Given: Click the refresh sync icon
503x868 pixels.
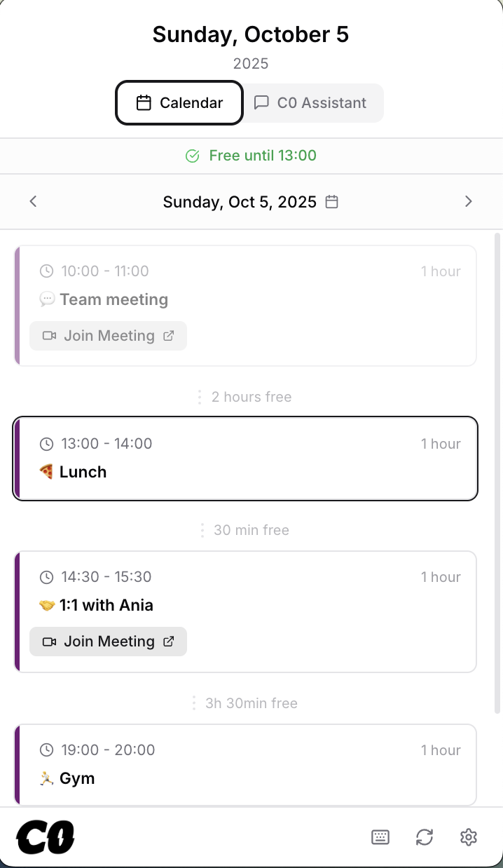Looking at the screenshot, I should click(x=425, y=836).
